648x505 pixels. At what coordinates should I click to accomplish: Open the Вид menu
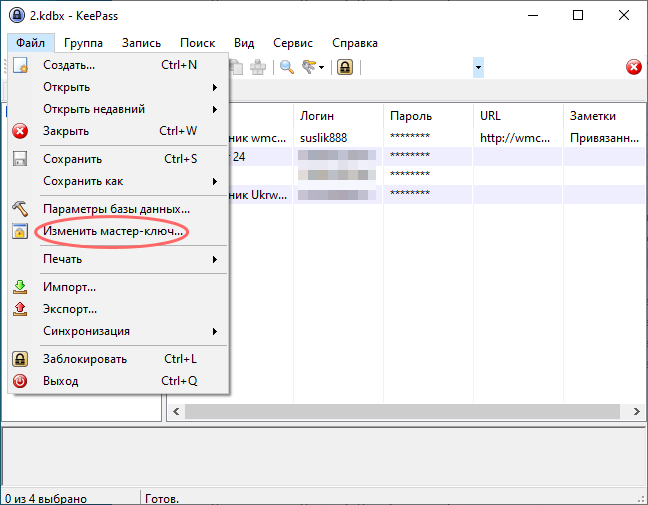[244, 43]
